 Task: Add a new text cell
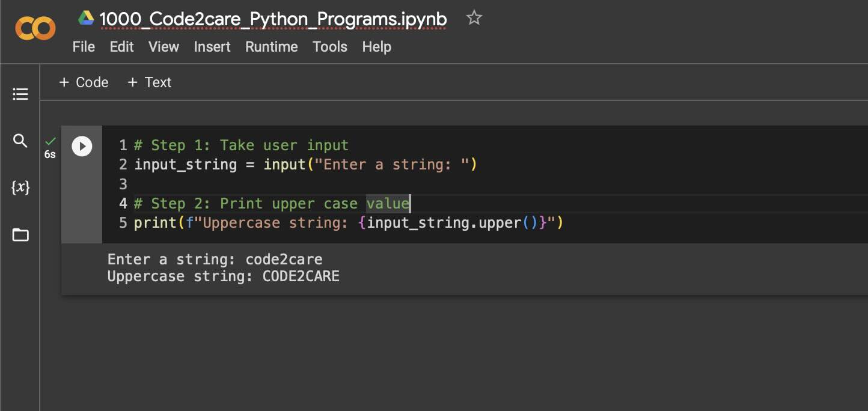point(149,82)
